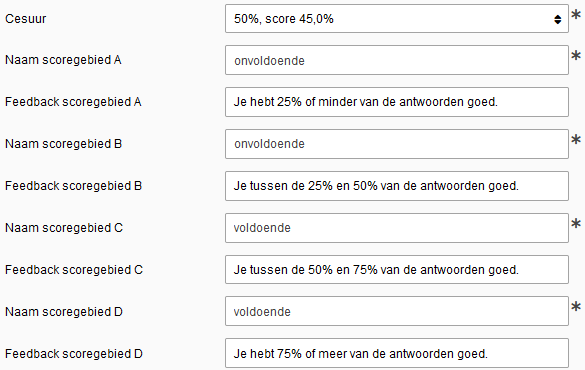
Task: Click into Feedback scoregebied A text box
Action: click(397, 102)
